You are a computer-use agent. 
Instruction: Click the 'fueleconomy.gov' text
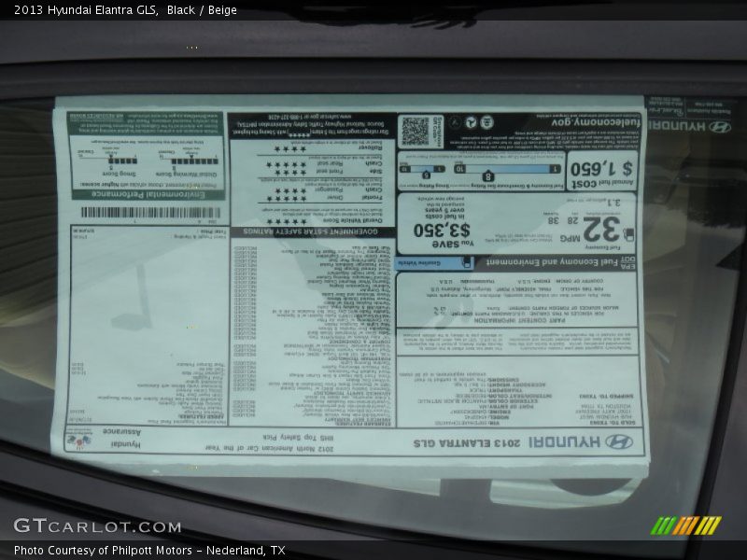(596, 123)
